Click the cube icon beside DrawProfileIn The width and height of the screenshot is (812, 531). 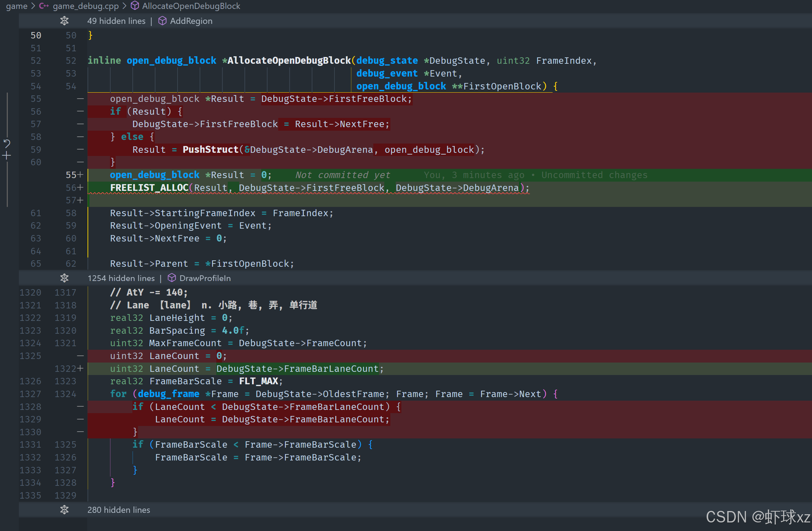point(172,278)
